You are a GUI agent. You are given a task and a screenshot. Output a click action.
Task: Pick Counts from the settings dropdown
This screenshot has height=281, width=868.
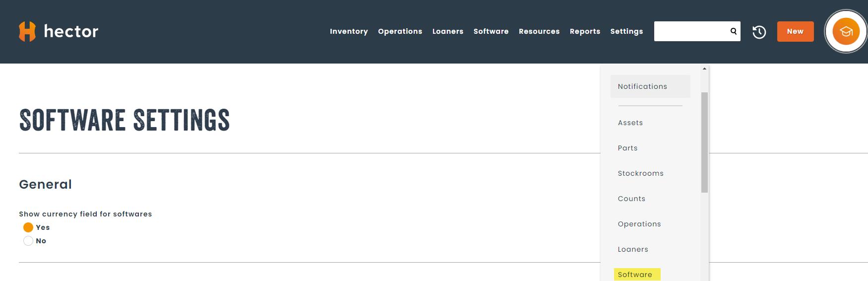click(631, 199)
